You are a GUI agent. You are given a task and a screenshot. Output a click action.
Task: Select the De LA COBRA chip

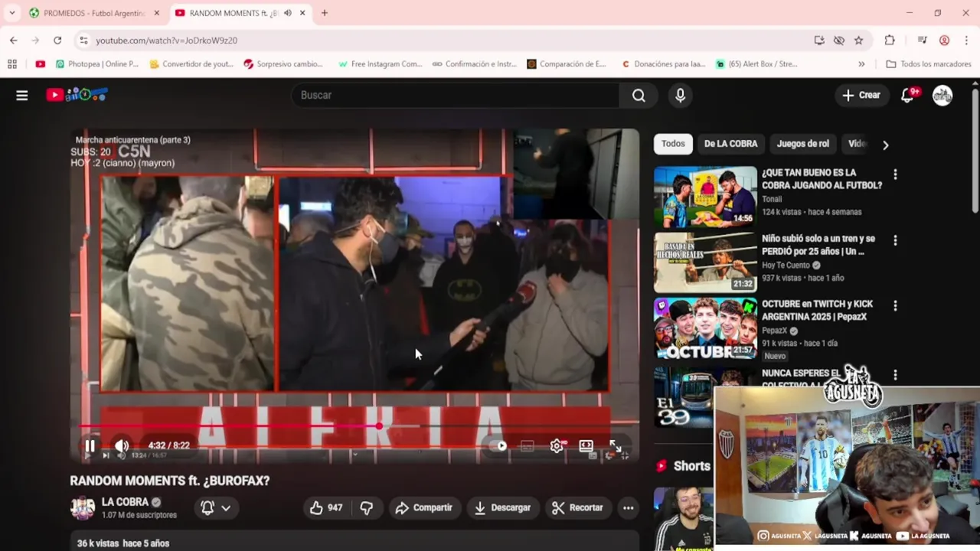730,144
